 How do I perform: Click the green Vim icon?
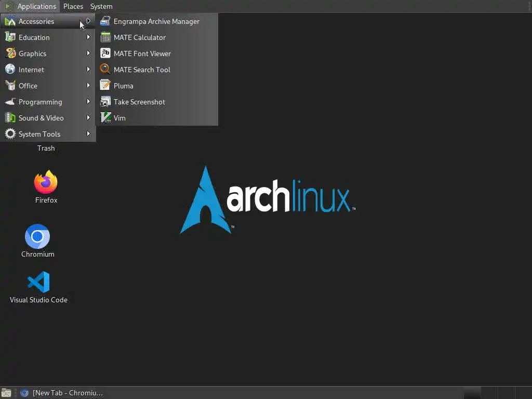coord(105,117)
